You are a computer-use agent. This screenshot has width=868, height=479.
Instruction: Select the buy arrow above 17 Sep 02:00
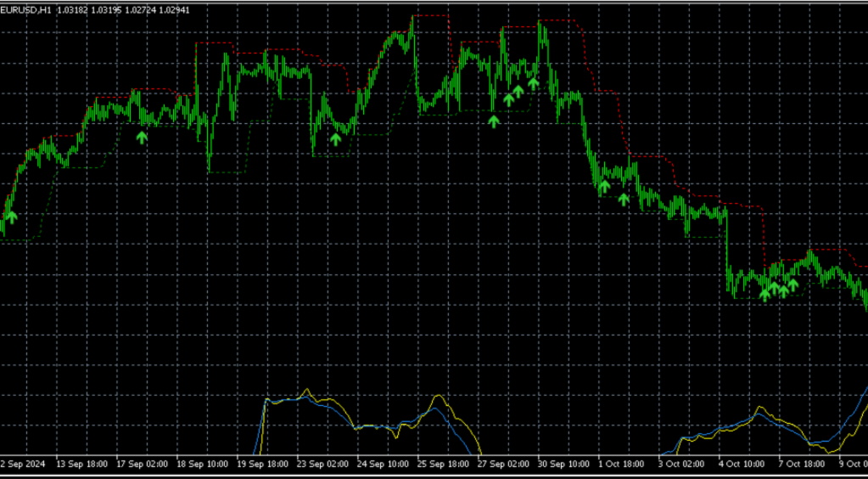click(x=143, y=138)
